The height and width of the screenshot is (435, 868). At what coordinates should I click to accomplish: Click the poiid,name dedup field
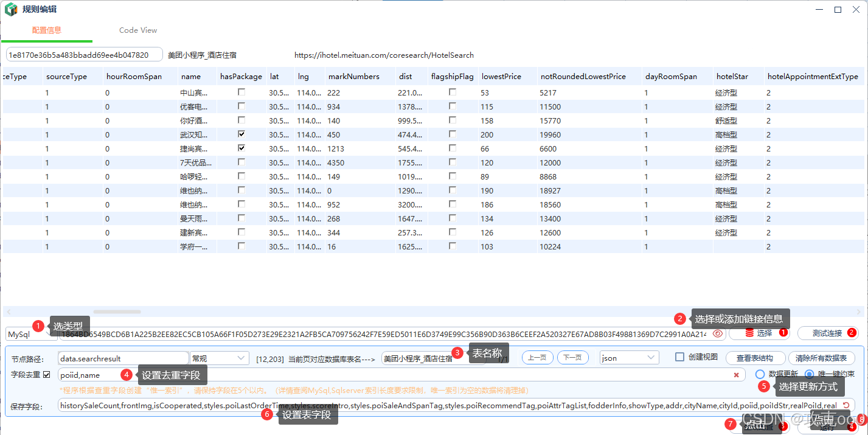[401, 375]
